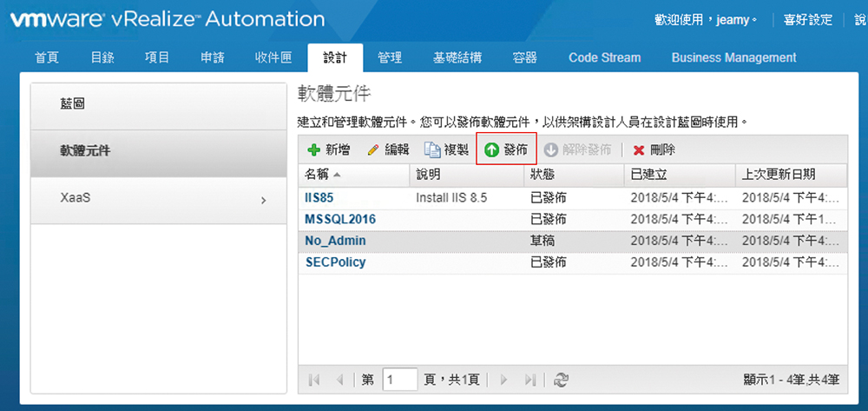The width and height of the screenshot is (868, 411).
Task: Switch to the 容器 tab
Action: pos(525,57)
